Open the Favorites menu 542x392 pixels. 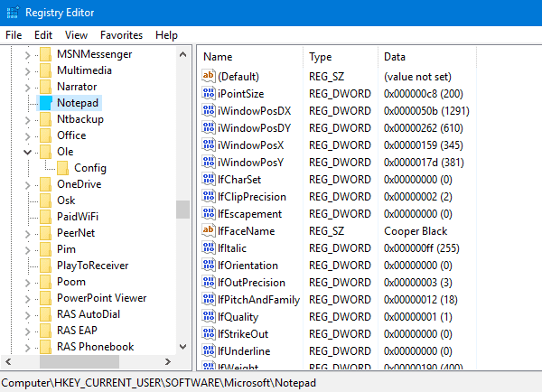(x=121, y=35)
